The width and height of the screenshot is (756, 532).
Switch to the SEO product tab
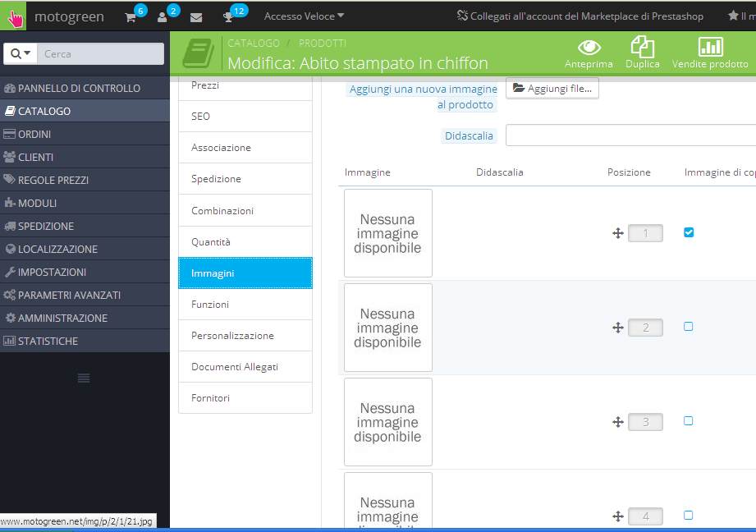click(245, 117)
